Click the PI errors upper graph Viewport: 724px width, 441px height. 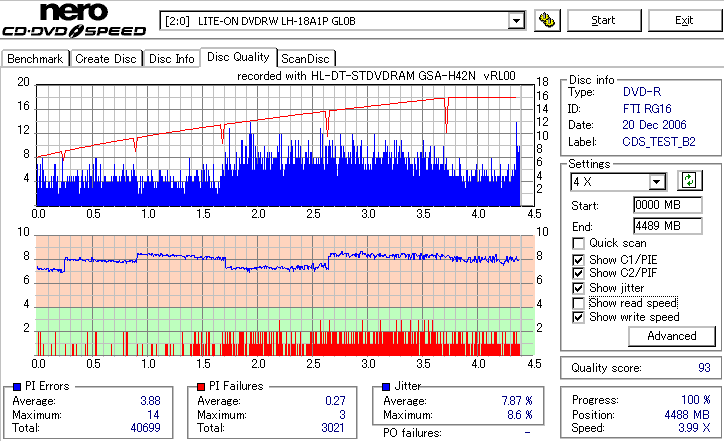285,145
